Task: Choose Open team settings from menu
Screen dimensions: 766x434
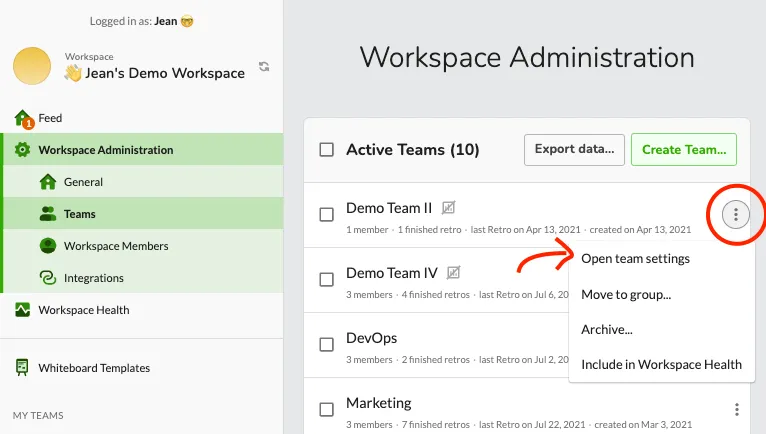Action: pyautogui.click(x=635, y=259)
